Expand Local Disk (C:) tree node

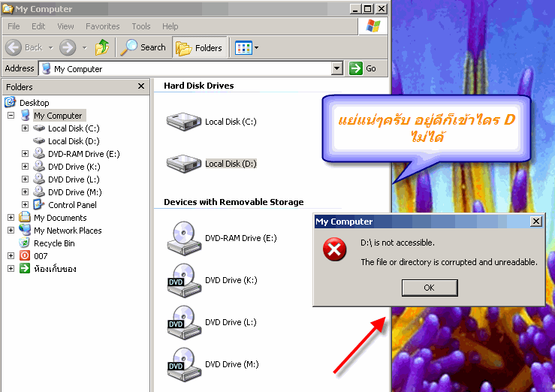(25, 128)
